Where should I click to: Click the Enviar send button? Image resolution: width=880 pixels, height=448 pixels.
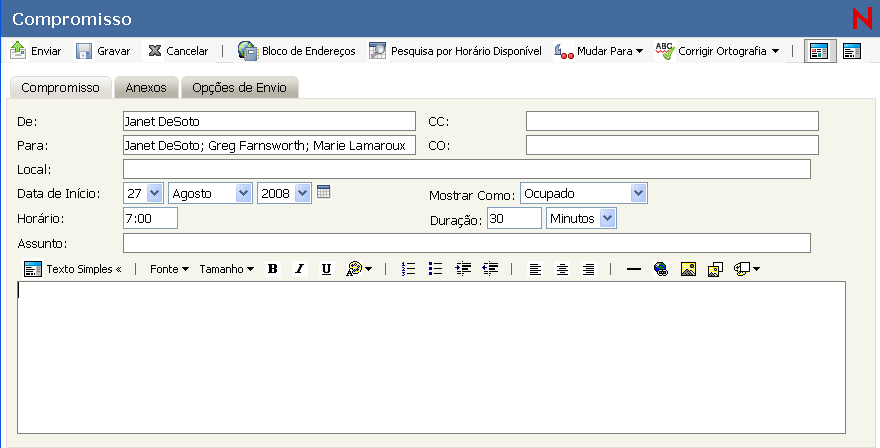(36, 51)
